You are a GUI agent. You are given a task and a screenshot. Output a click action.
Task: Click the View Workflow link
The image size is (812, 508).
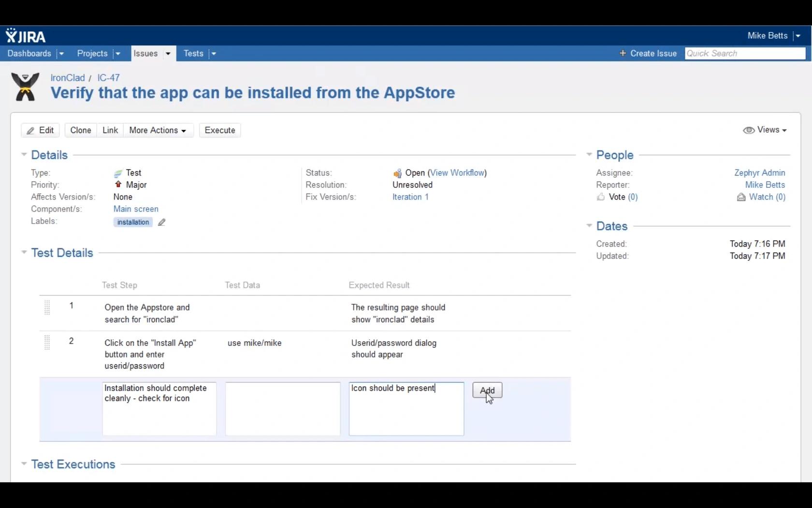coord(457,173)
